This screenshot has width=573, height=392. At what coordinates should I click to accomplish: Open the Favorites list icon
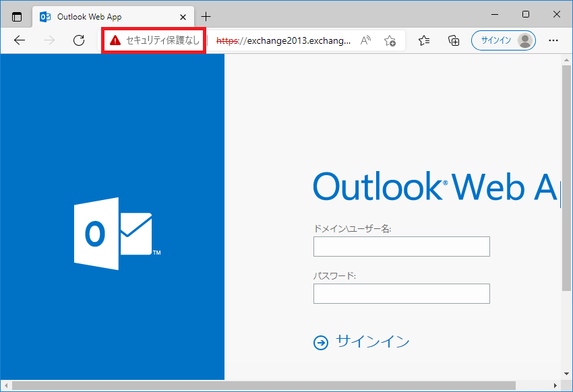(x=424, y=40)
